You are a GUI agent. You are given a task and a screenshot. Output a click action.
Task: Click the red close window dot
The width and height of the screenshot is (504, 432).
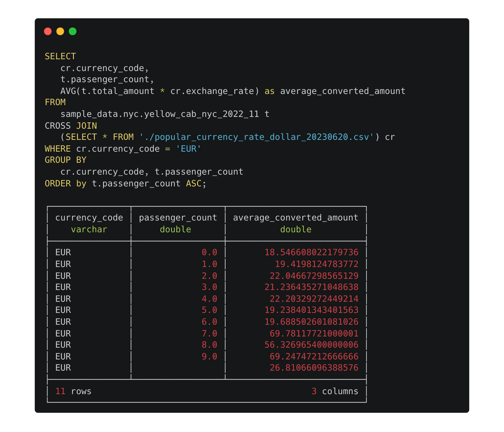click(48, 31)
